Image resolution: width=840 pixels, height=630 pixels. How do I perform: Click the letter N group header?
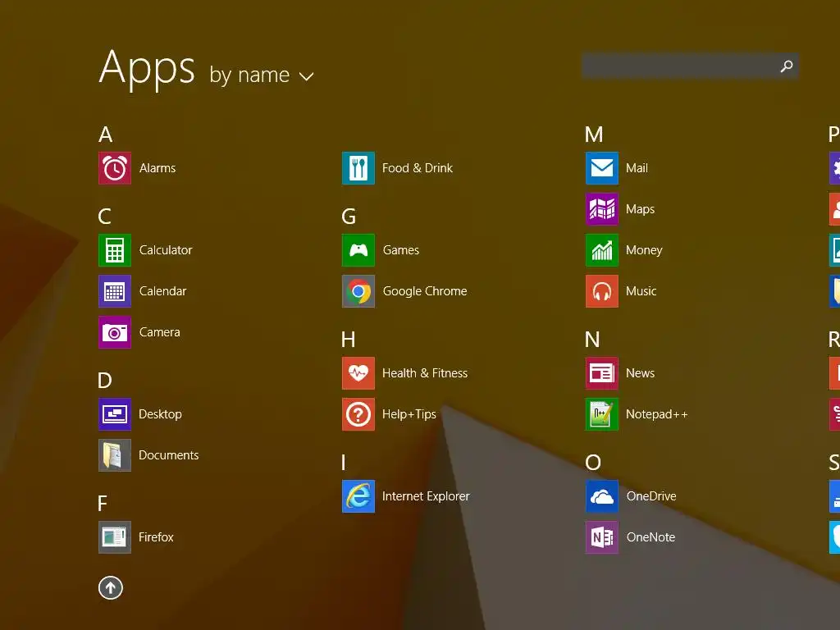592,340
